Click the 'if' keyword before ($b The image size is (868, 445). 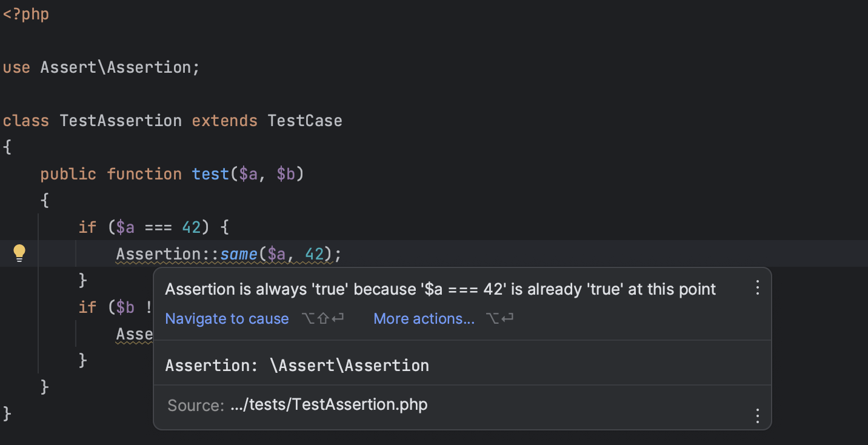[x=87, y=307]
